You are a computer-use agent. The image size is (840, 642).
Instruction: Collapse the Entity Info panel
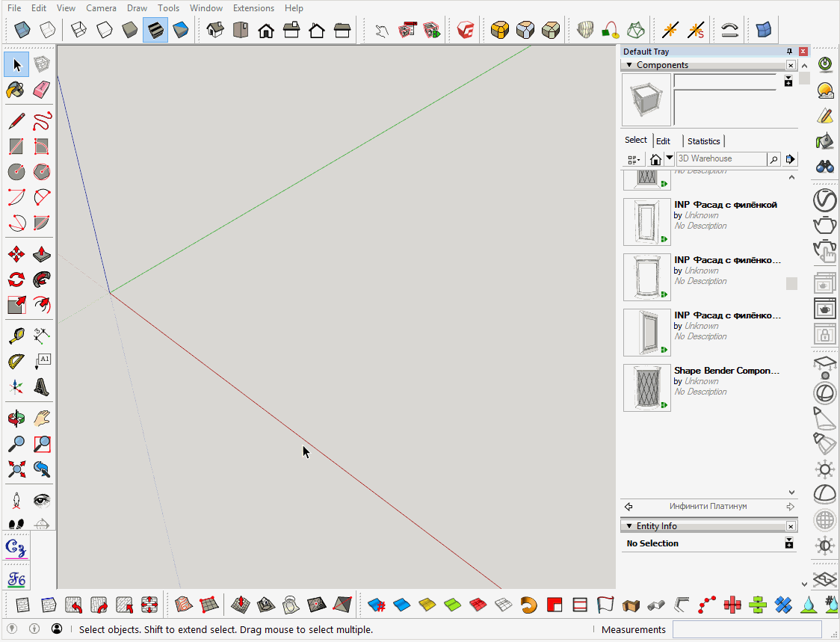pos(629,526)
